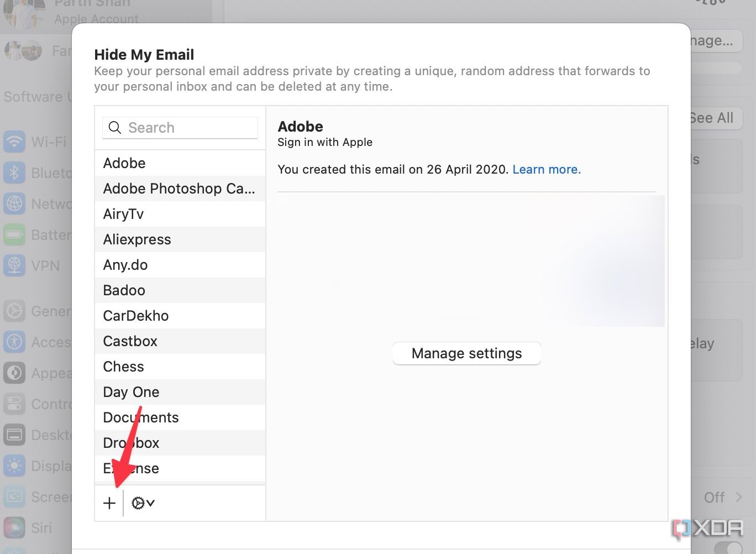Open the Off chevron row in background window

click(723, 498)
